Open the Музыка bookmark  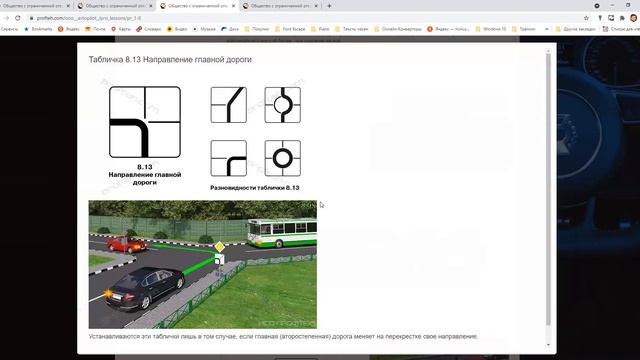pos(204,29)
